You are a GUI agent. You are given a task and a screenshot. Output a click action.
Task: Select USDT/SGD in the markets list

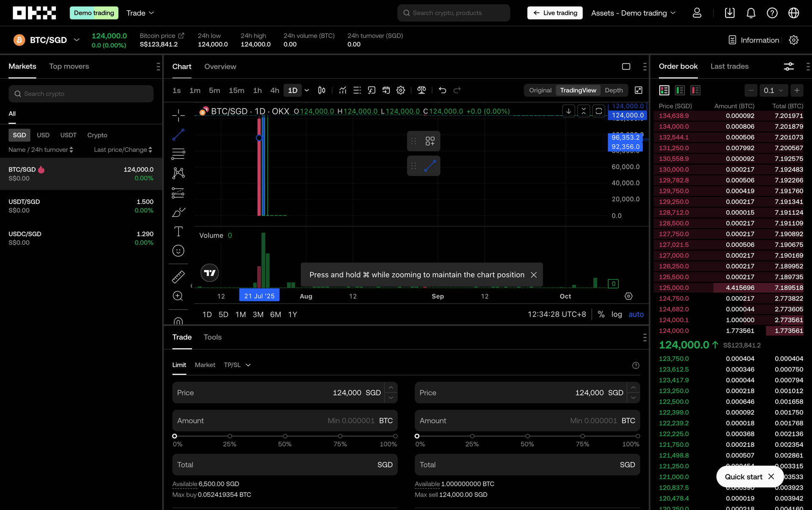81,206
